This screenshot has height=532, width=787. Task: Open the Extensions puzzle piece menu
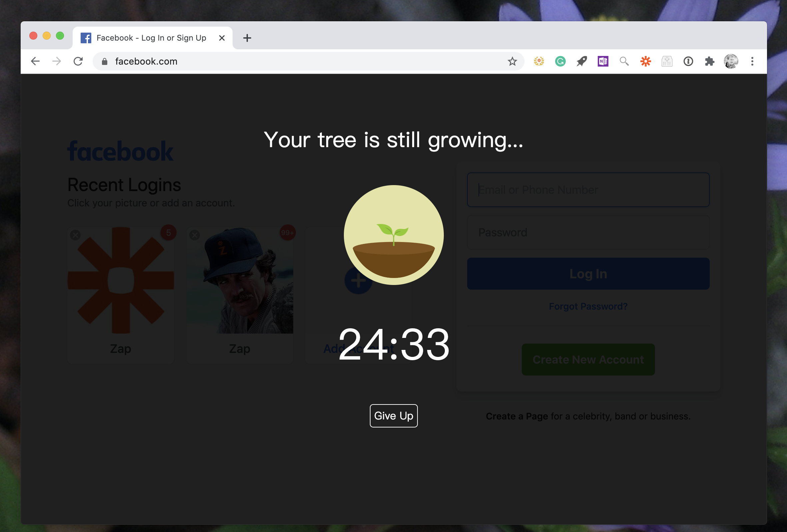click(x=709, y=61)
